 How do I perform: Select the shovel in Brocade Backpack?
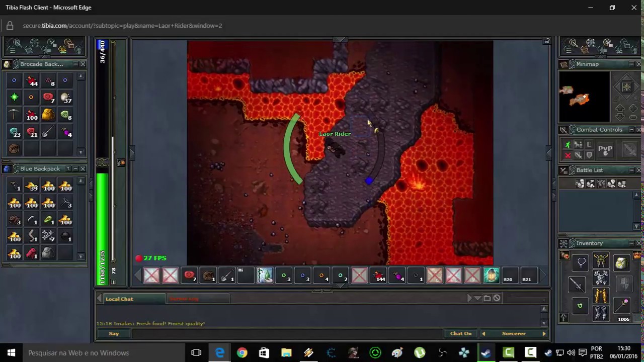(48, 132)
